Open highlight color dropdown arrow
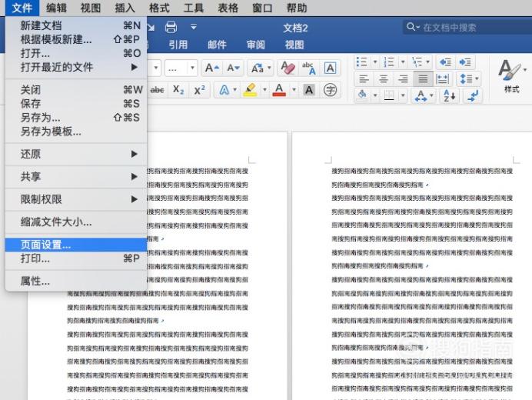The height and width of the screenshot is (400, 532). pyautogui.click(x=265, y=90)
